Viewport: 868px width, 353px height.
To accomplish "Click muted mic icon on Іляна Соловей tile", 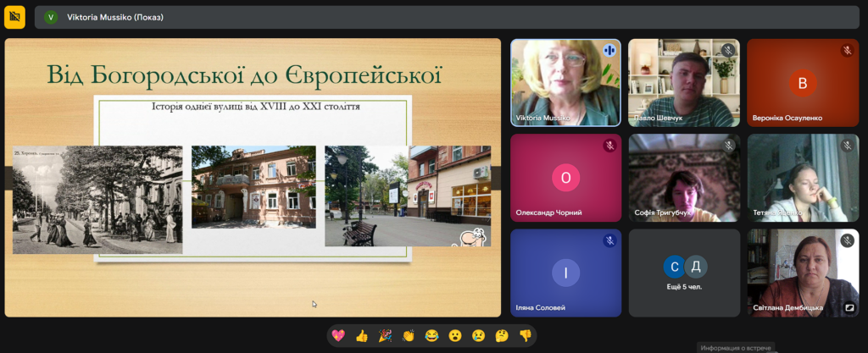I will (x=609, y=240).
